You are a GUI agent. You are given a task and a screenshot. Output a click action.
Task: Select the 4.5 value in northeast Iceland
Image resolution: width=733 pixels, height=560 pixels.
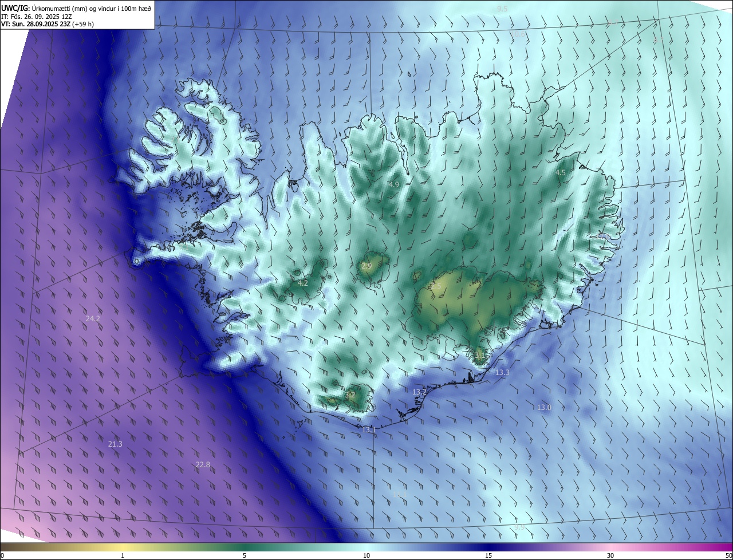click(x=561, y=172)
